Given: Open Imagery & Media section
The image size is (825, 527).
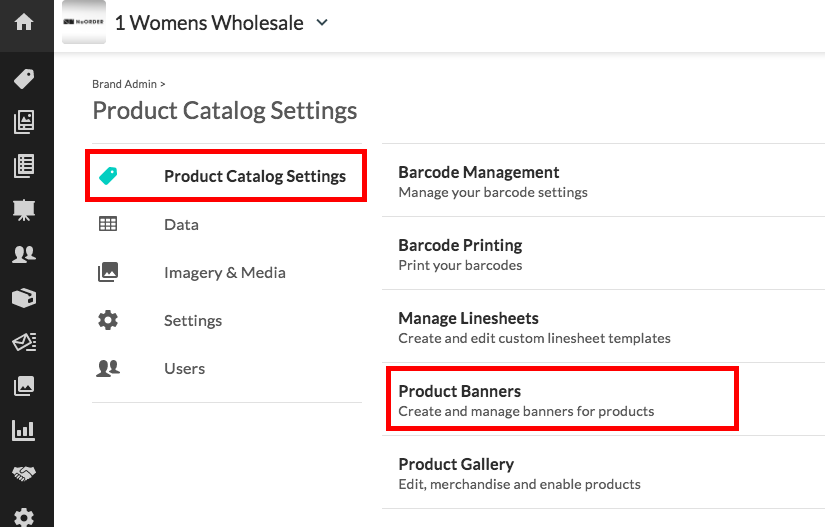Looking at the screenshot, I should pos(224,273).
